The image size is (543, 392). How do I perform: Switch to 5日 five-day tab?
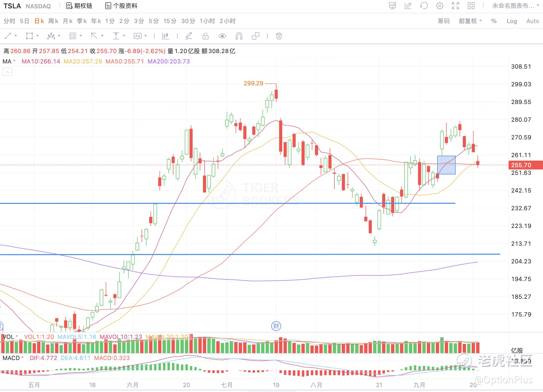coord(25,21)
